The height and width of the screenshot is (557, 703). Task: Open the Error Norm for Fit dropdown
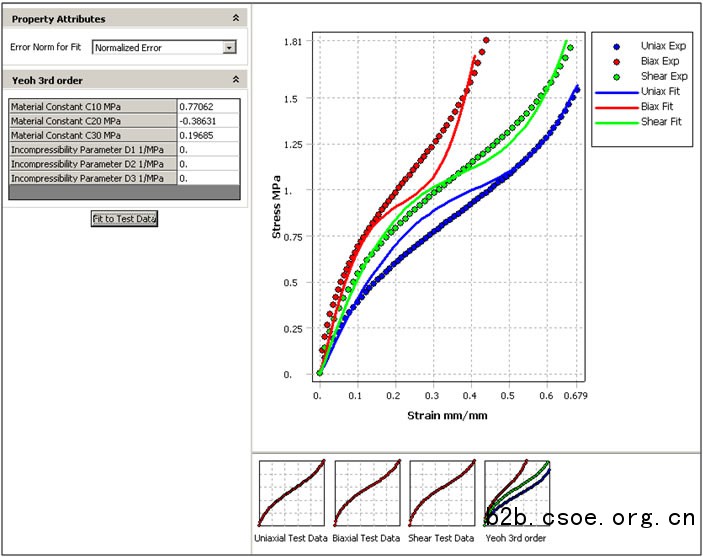pyautogui.click(x=229, y=47)
